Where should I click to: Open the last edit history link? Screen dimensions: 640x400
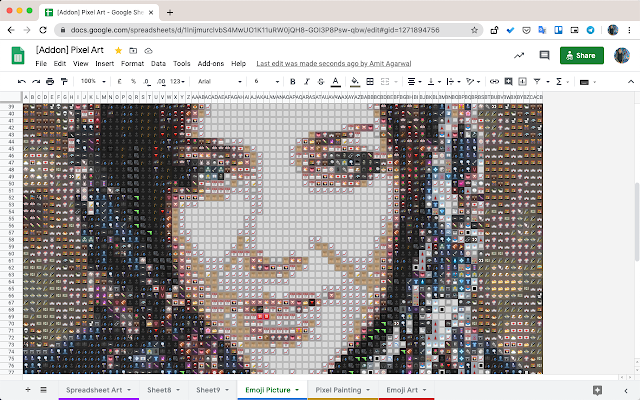(x=333, y=64)
